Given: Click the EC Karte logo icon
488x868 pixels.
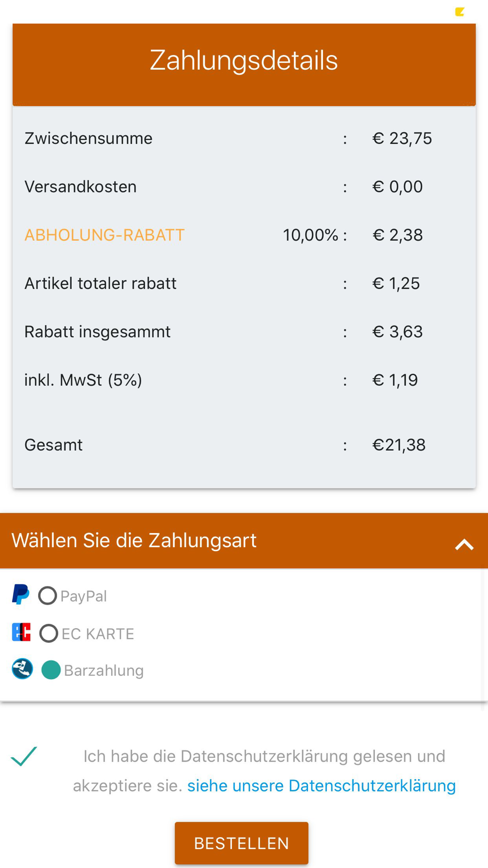Looking at the screenshot, I should pos(21,632).
